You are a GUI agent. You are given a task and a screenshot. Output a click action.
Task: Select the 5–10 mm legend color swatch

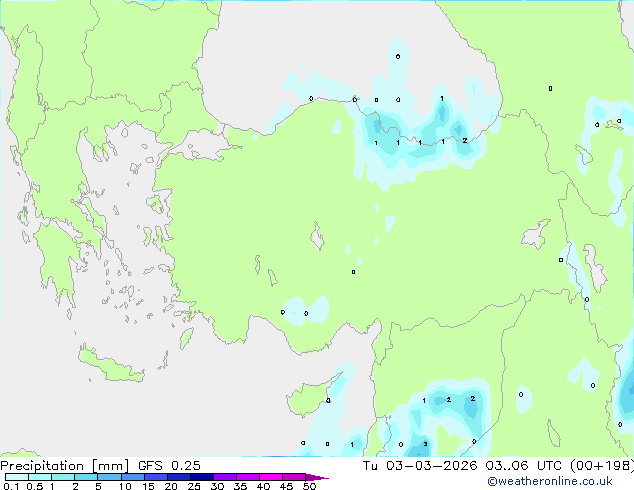click(109, 477)
